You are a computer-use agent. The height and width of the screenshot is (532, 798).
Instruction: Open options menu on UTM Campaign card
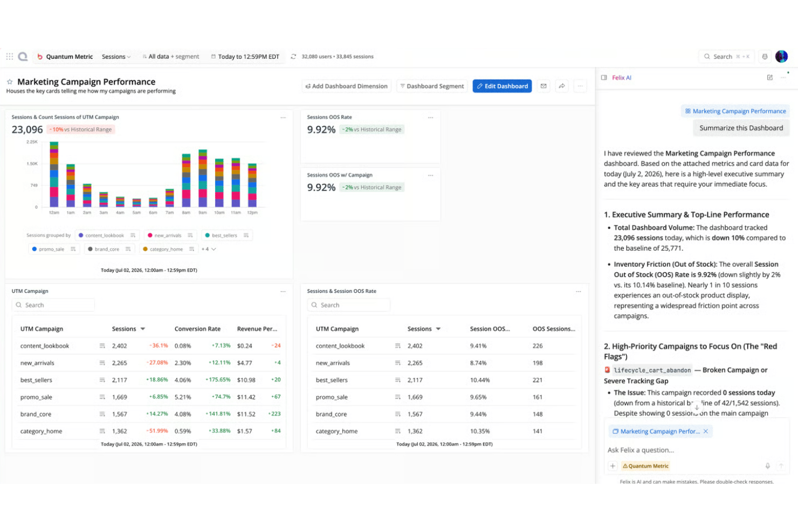(x=283, y=291)
